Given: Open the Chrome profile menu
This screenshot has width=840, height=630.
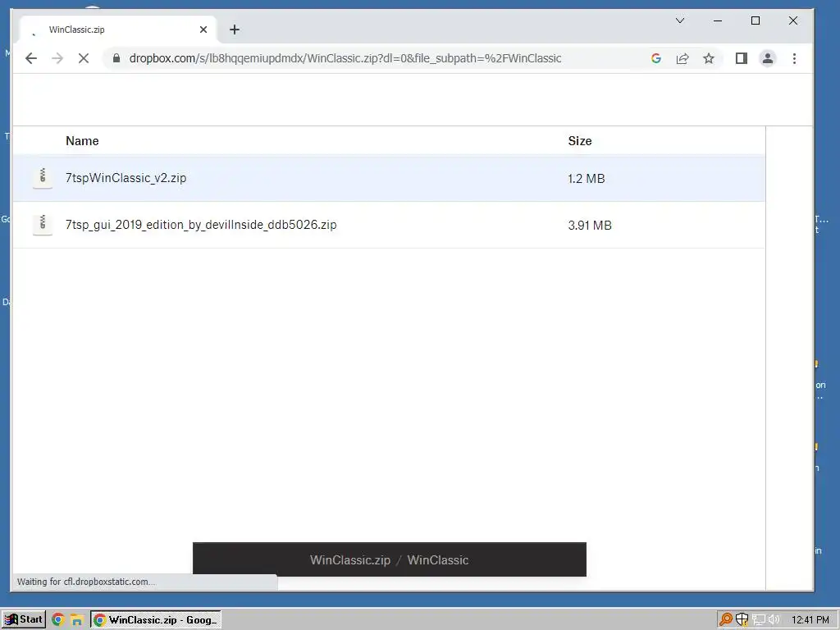Looking at the screenshot, I should (x=768, y=58).
